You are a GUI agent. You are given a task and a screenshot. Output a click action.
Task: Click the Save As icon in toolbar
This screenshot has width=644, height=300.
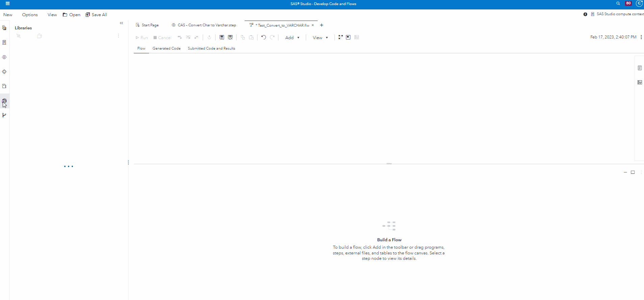coord(230,37)
